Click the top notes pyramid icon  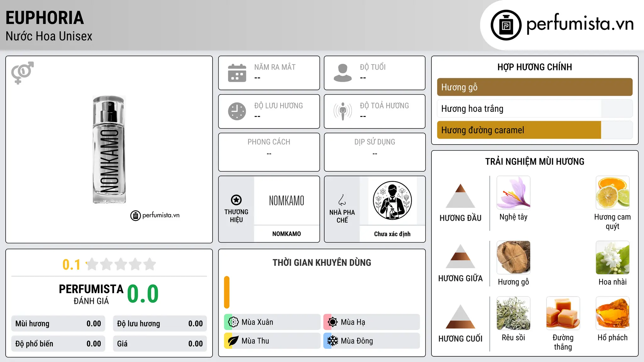coord(460,196)
